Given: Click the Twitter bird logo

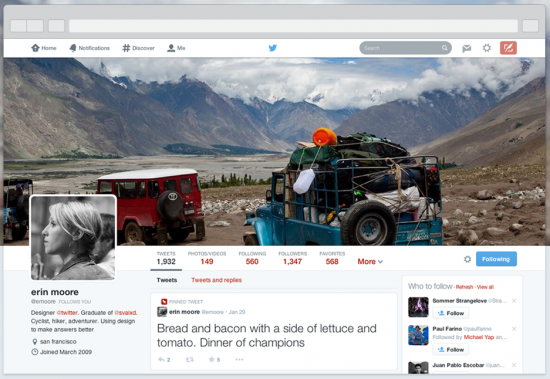Looking at the screenshot, I should point(273,48).
